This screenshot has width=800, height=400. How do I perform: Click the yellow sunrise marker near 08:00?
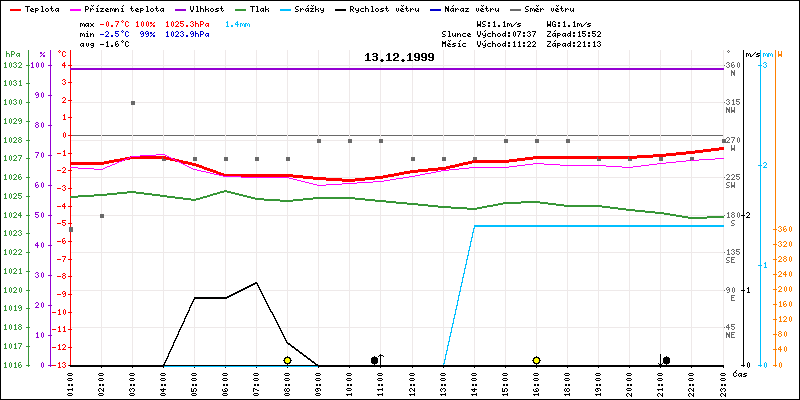point(287,360)
